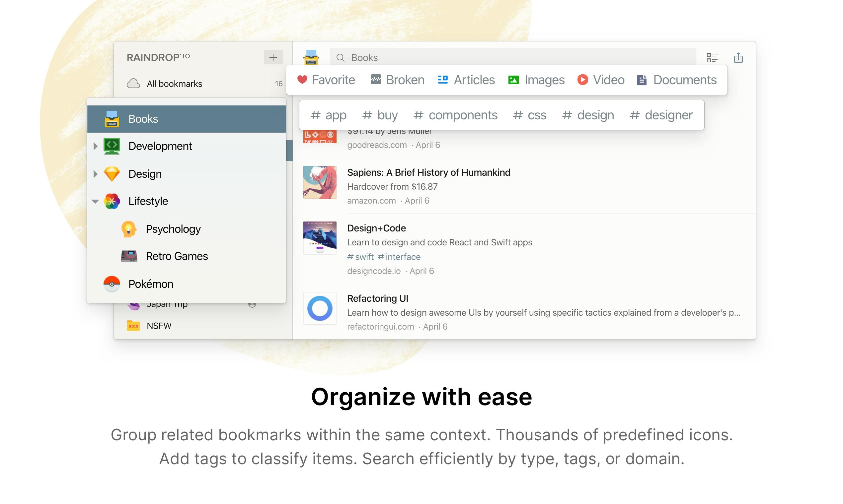Open Sapiens book cover thumbnail
The width and height of the screenshot is (843, 504).
320,182
